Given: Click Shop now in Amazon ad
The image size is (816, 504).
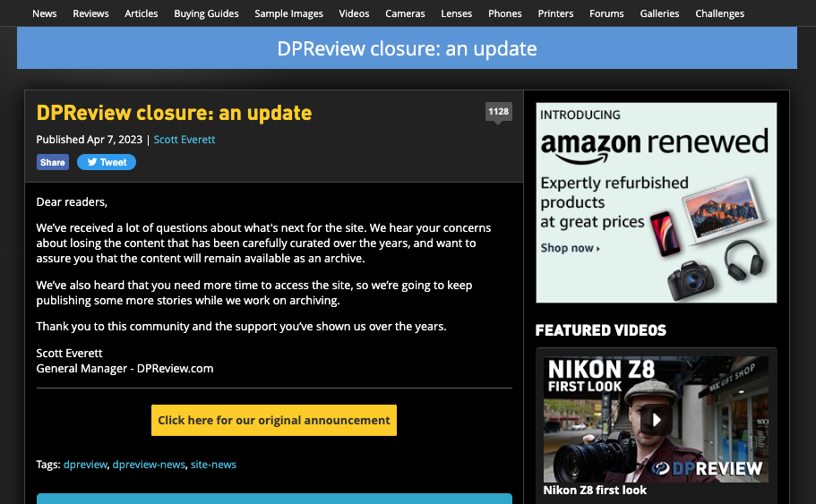Looking at the screenshot, I should [x=570, y=248].
